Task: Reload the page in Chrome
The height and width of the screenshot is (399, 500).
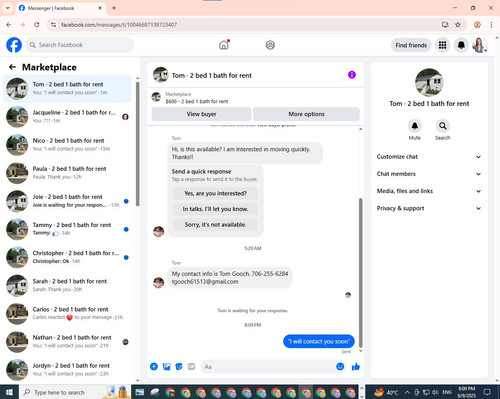Action: [x=37, y=25]
